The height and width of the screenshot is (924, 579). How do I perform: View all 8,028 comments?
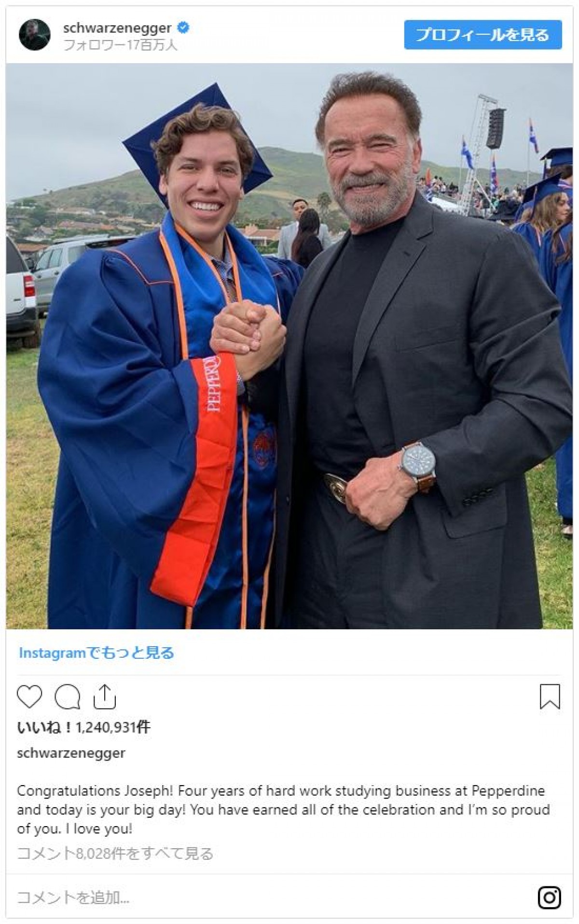pos(115,853)
